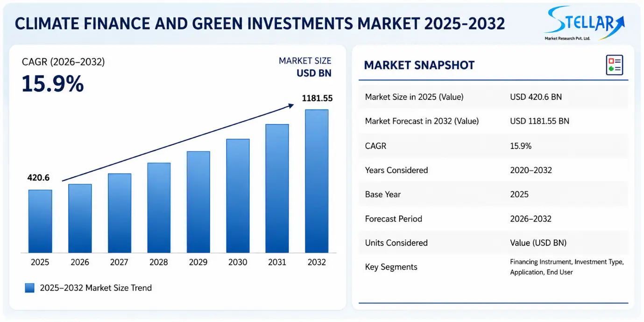This screenshot has width=644, height=322.
Task: Click the main title Climate Finance and Green Investments
Action: pos(260,23)
